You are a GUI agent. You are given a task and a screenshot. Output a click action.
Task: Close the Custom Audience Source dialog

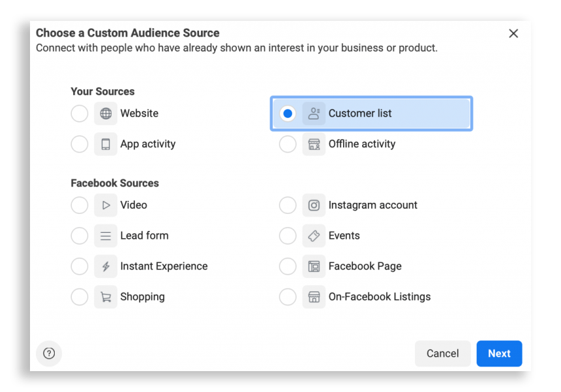(x=513, y=33)
